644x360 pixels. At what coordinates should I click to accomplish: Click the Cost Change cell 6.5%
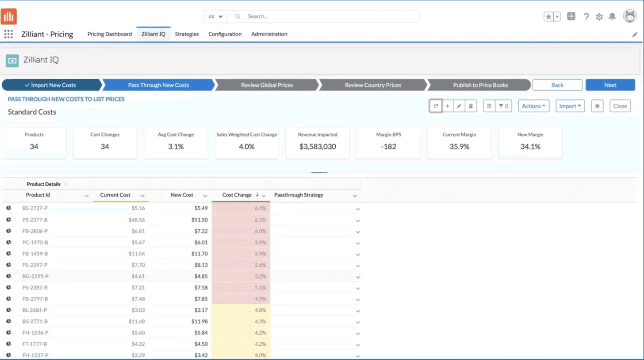241,208
